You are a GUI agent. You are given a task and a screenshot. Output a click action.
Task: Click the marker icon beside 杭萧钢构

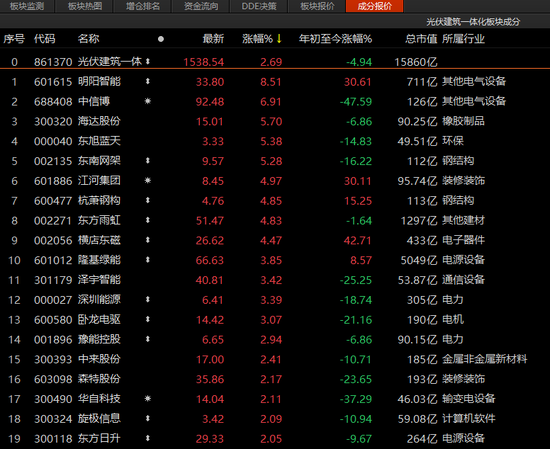click(148, 200)
